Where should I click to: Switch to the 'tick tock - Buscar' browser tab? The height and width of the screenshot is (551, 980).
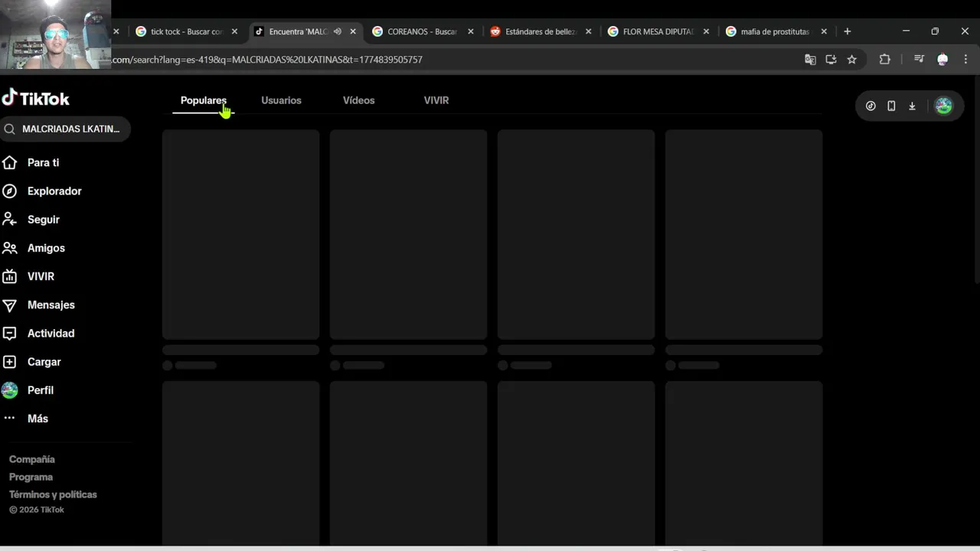(x=186, y=31)
